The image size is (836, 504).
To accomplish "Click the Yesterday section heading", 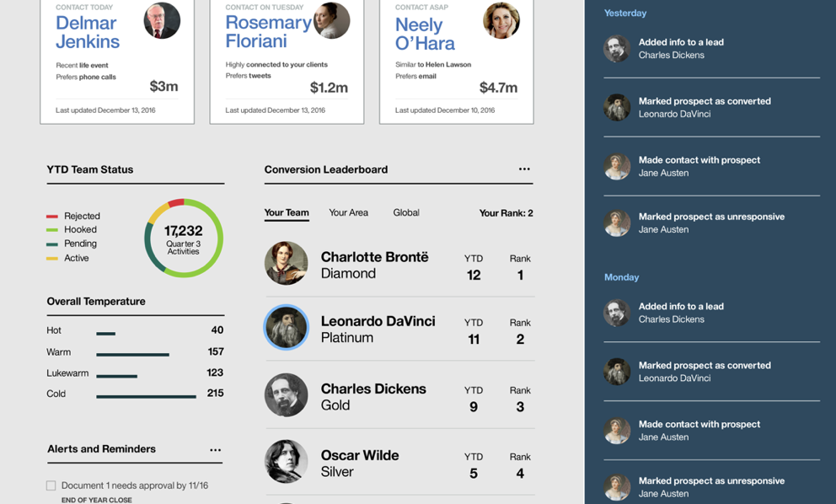I will click(624, 13).
